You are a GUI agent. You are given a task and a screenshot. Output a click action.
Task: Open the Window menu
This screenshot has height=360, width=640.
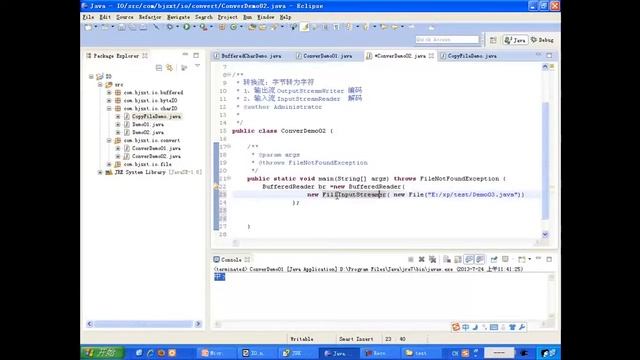click(266, 17)
